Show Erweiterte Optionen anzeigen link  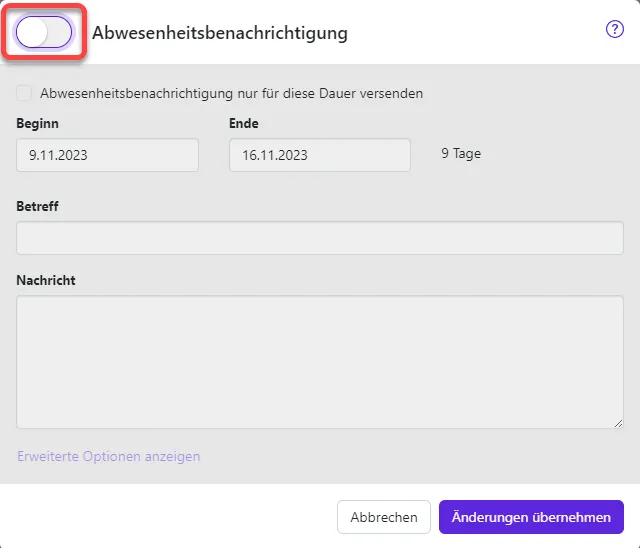[x=109, y=456]
